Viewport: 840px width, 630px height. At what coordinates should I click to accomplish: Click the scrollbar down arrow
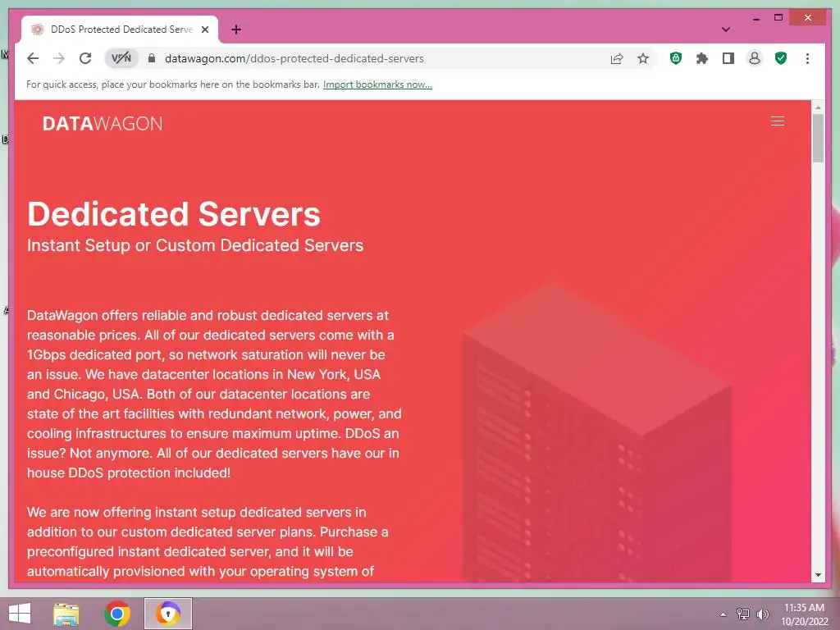coord(818,575)
